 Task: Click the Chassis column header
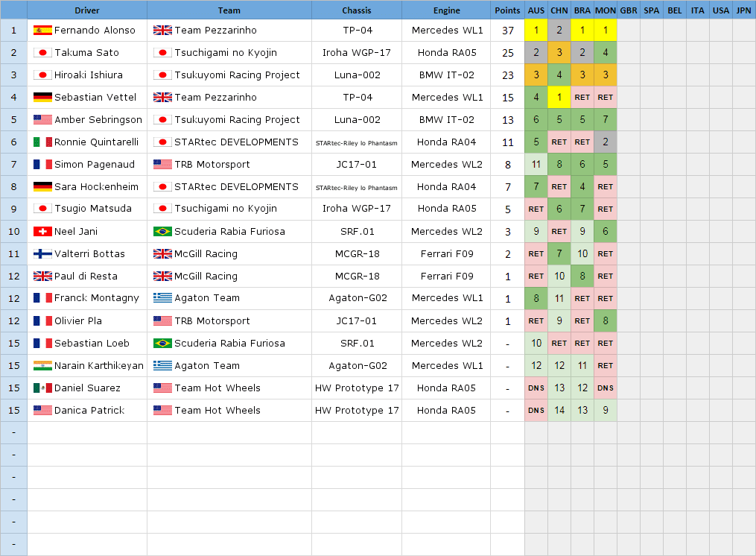tap(357, 10)
